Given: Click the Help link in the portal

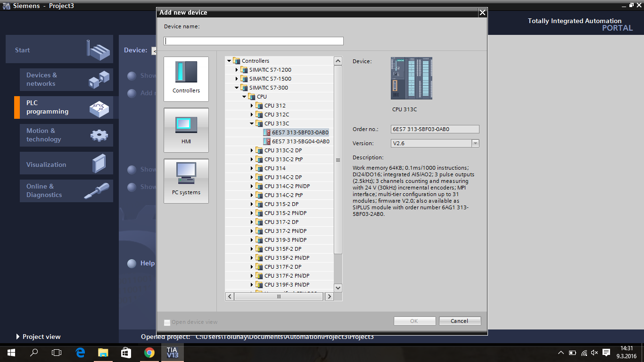Looking at the screenshot, I should pos(148,263).
